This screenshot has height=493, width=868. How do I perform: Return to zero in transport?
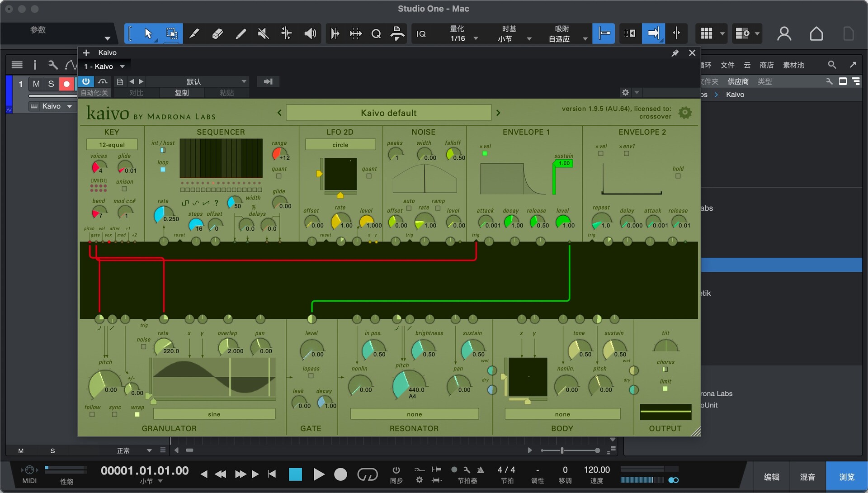click(x=271, y=474)
